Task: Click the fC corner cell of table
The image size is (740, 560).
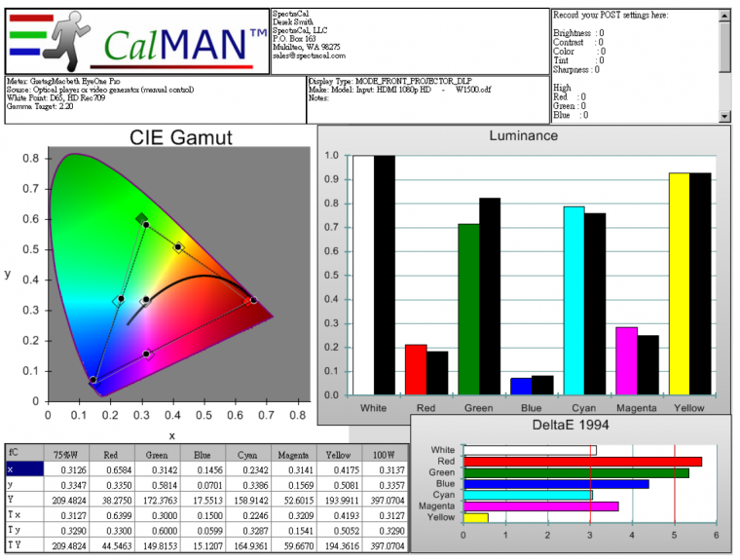Action: (19, 453)
